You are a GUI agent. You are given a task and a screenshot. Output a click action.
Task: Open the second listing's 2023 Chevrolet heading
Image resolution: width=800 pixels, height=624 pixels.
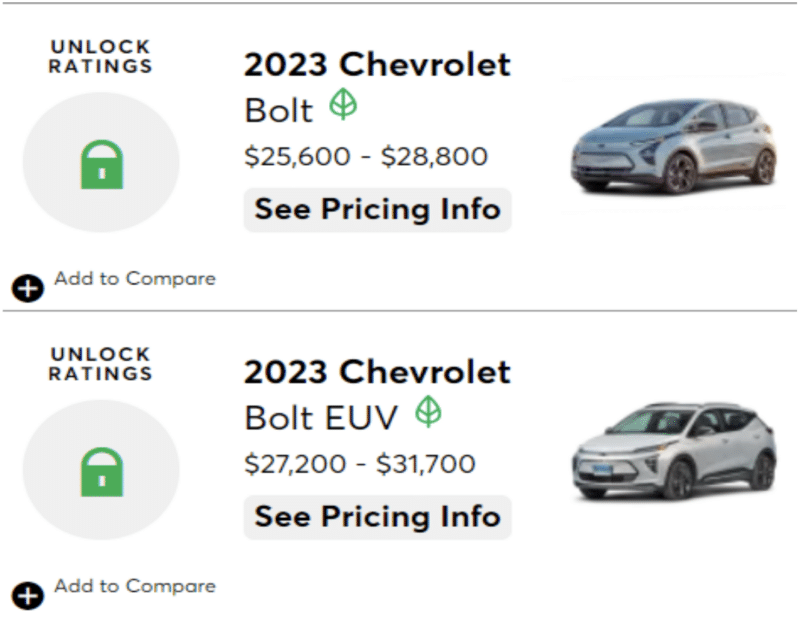click(x=377, y=372)
